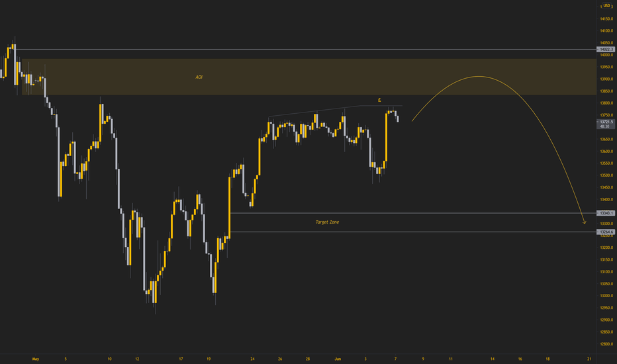Click the May label on the time axis
617x364 pixels.
point(36,359)
